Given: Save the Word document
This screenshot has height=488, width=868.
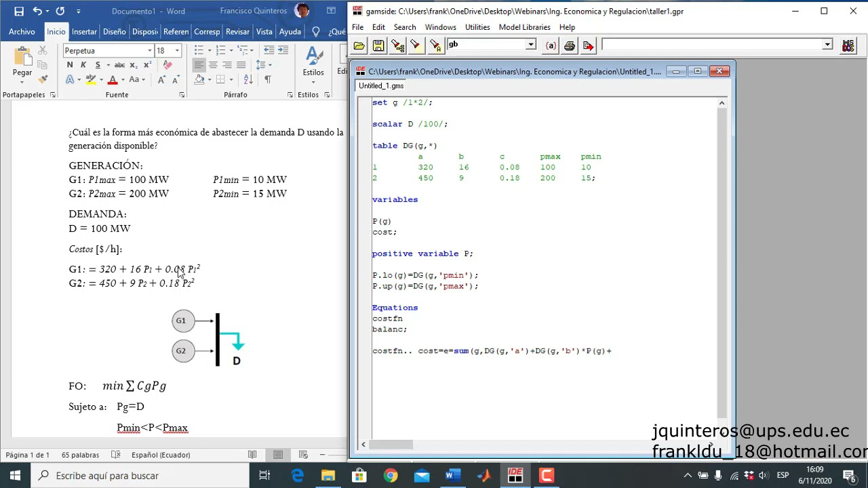Looking at the screenshot, I should pyautogui.click(x=19, y=11).
